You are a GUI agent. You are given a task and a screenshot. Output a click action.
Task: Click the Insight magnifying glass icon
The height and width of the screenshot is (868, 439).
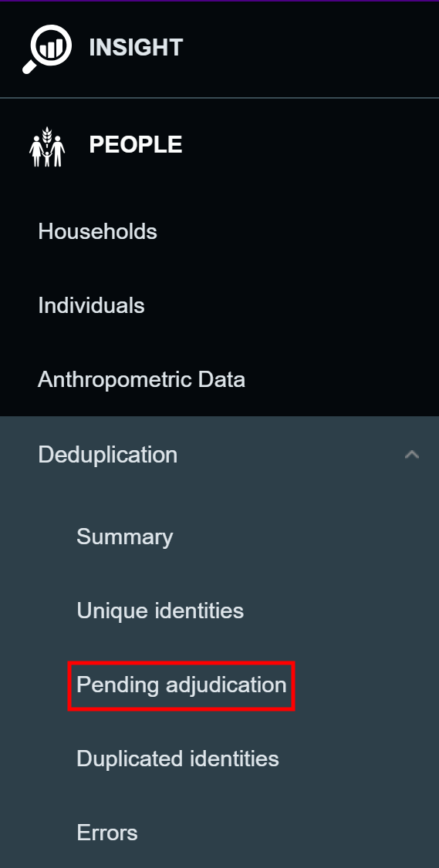click(47, 49)
